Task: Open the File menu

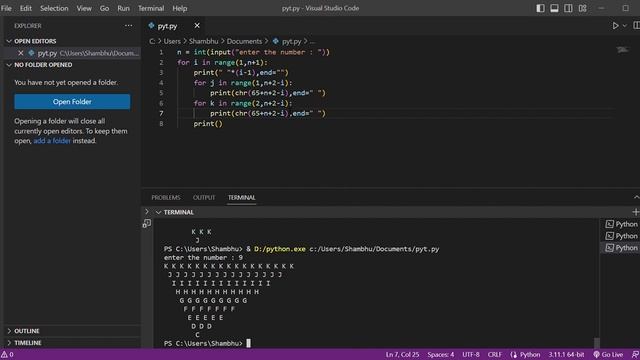Action: pos(6,8)
